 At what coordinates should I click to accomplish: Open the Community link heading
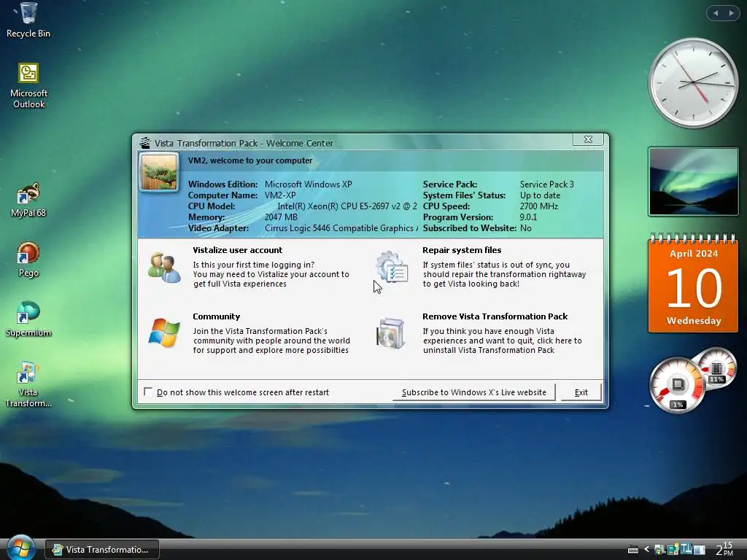coord(216,316)
